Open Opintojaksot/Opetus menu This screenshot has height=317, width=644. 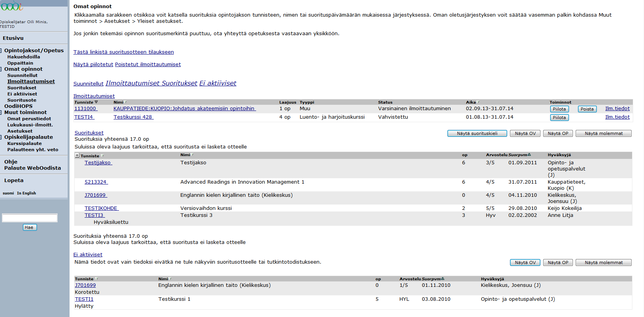click(x=34, y=50)
